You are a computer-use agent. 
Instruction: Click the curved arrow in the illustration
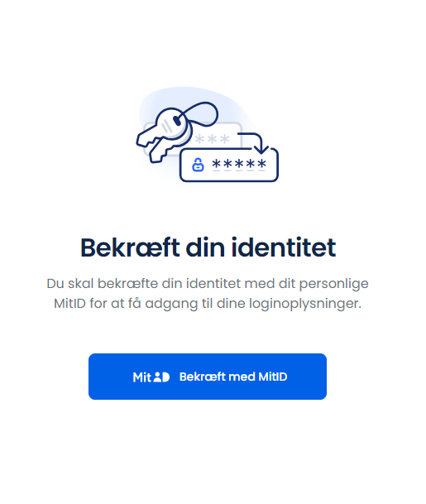[254, 142]
